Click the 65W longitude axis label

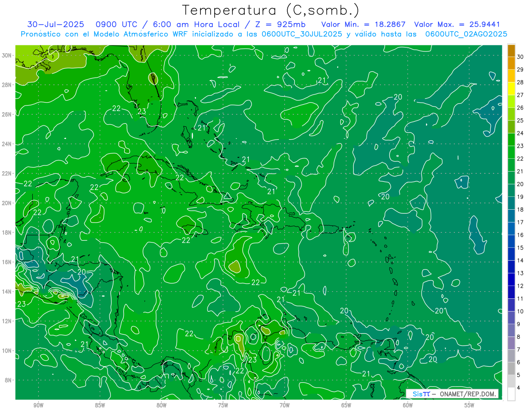point(346,405)
